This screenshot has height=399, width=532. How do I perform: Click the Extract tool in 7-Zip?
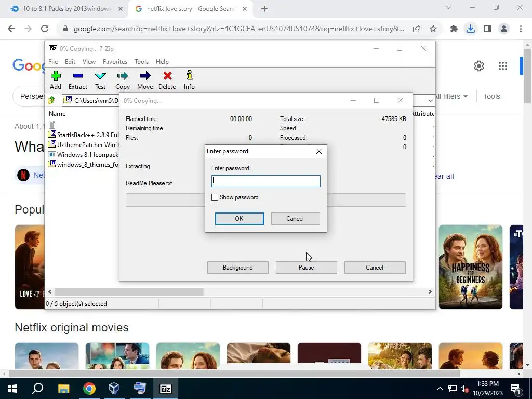78,81
